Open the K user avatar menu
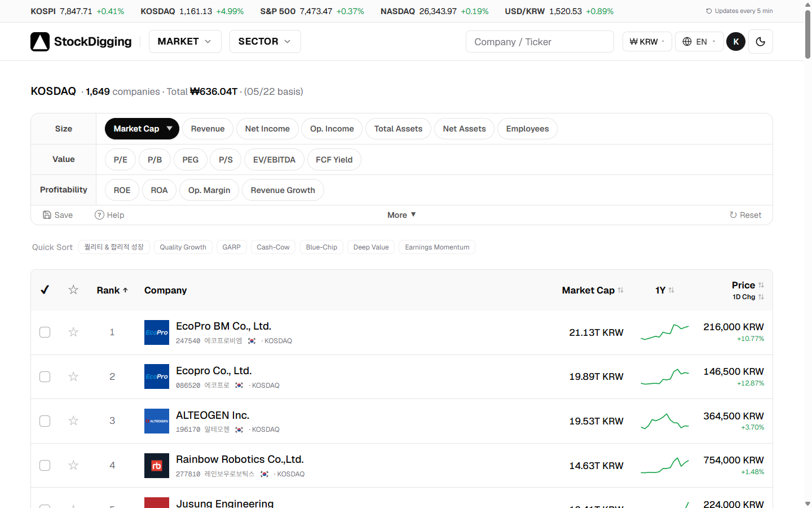 (736, 42)
